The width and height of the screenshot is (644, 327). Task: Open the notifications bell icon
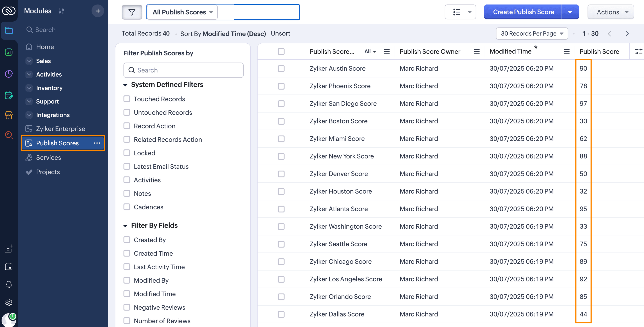[x=9, y=284]
